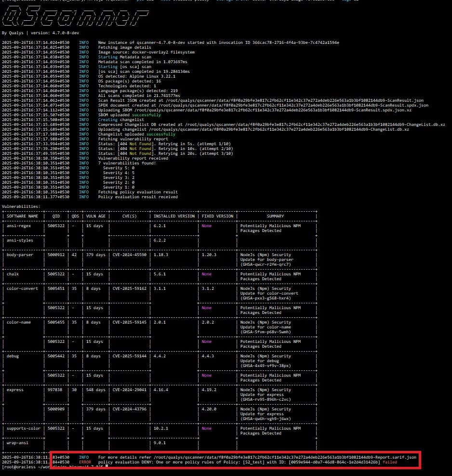Click the 'SUMMARY' column header
This screenshot has width=452, height=476.
(275, 216)
